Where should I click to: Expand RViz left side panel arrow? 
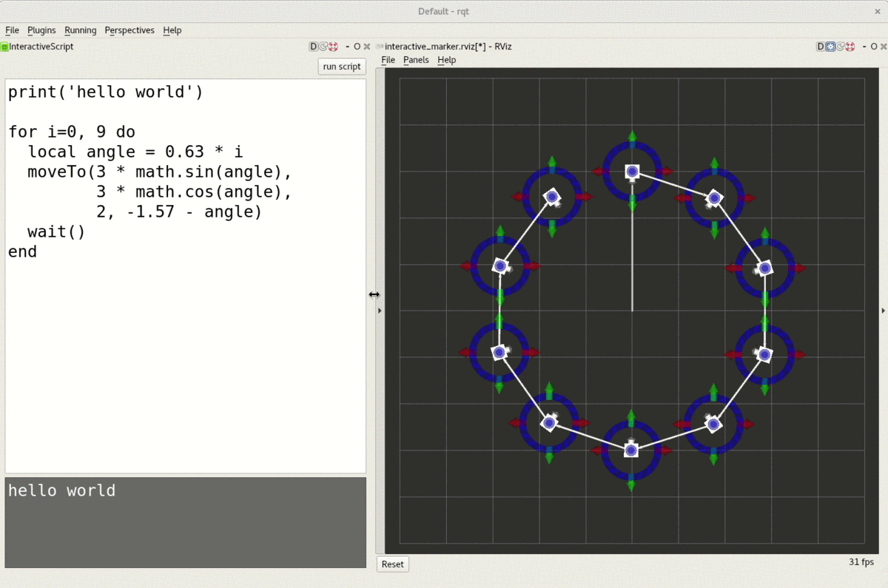click(x=380, y=311)
